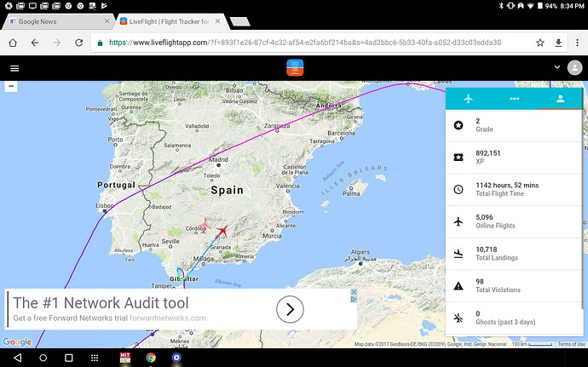Open the AdChoices info icon
The image size is (588, 367).
(354, 299)
